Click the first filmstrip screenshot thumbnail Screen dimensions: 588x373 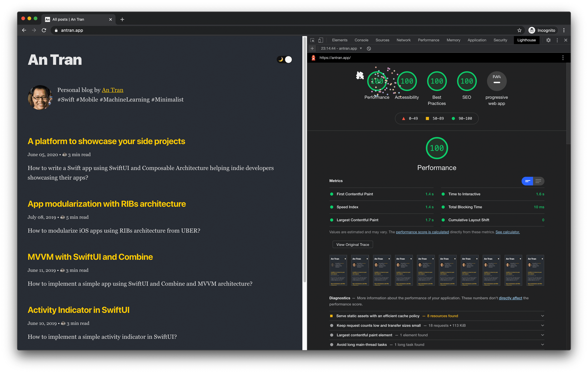[x=338, y=270]
